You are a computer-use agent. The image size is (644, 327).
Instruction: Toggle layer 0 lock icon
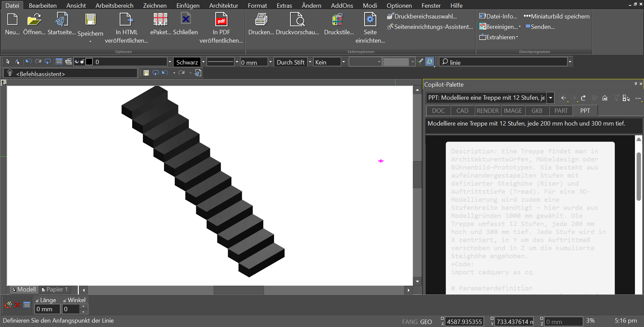82,62
